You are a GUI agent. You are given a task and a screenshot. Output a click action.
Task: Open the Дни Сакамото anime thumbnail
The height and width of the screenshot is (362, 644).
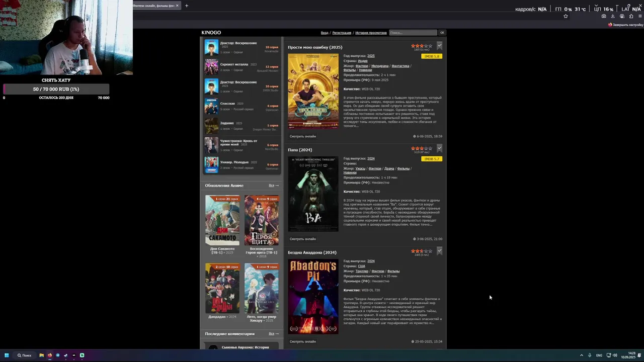222,220
